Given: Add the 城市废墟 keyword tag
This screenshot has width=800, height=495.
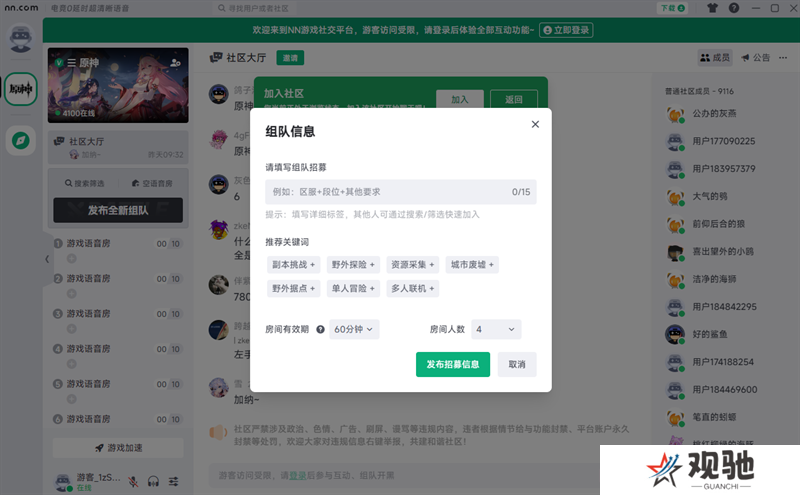Looking at the screenshot, I should tap(472, 265).
